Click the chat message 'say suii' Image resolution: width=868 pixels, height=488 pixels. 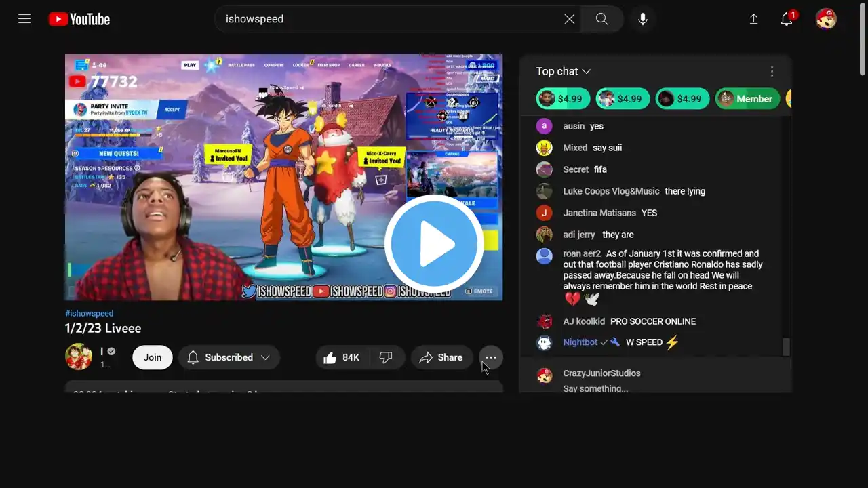tap(607, 148)
